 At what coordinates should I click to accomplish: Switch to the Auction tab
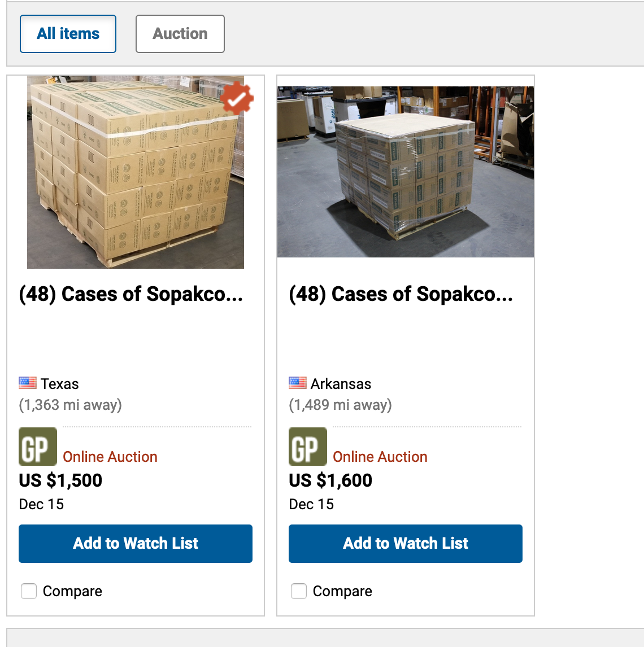tap(180, 34)
